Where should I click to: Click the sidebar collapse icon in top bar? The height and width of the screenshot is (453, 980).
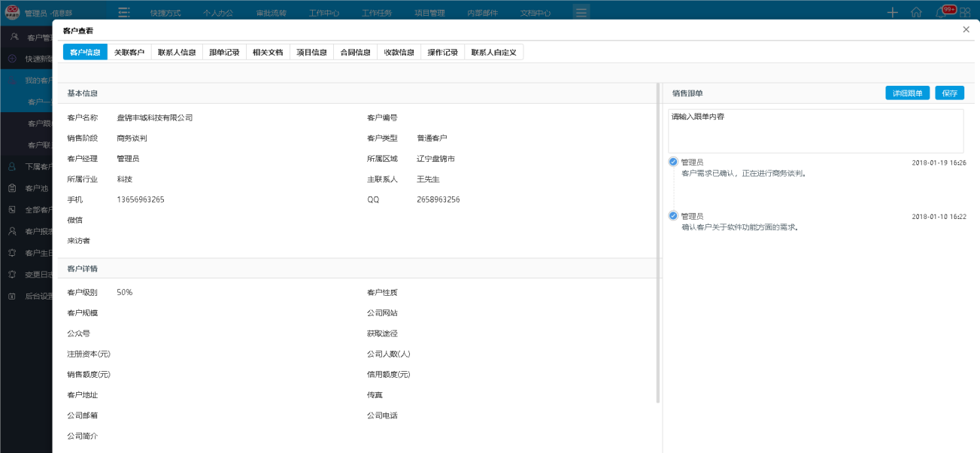point(124,13)
